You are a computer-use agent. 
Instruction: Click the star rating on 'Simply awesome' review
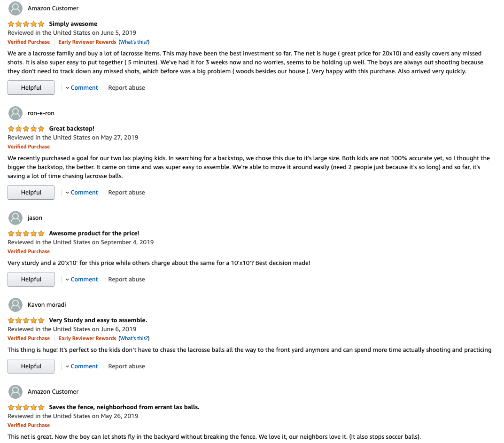(26, 24)
